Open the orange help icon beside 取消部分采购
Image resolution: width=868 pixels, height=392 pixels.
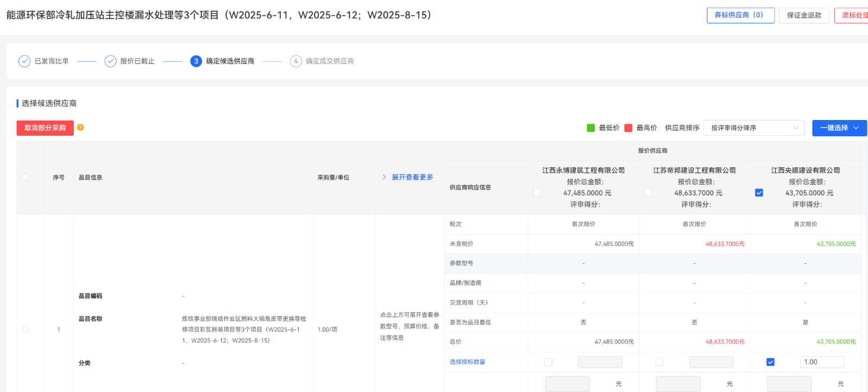pyautogui.click(x=80, y=128)
